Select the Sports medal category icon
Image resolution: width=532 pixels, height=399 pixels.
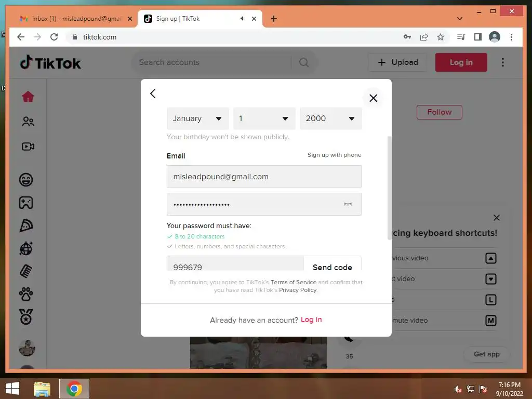click(26, 317)
